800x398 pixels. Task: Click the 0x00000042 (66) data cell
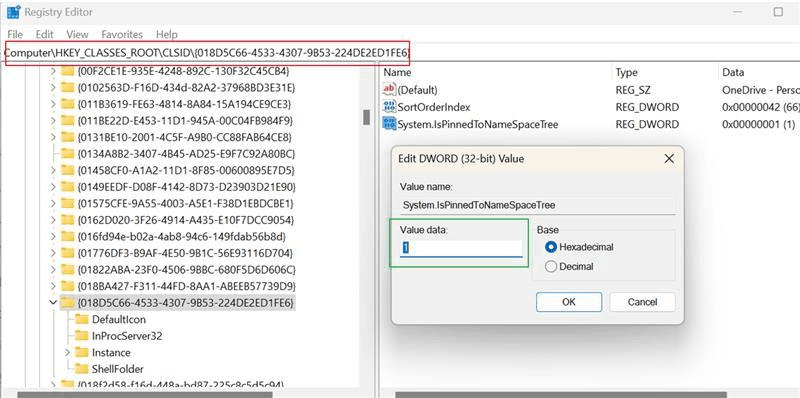(761, 107)
